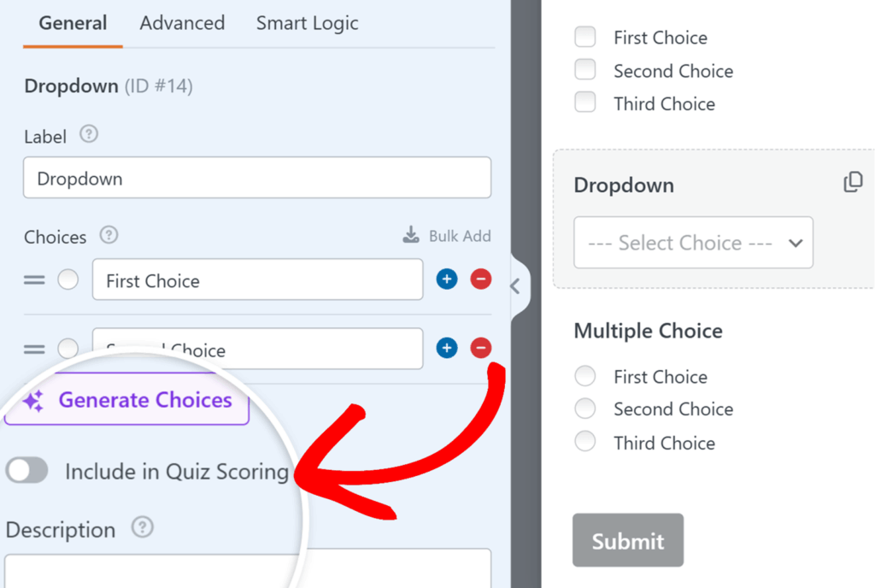Click the Generate Choices button
This screenshot has height=588, width=875.
tap(127, 401)
